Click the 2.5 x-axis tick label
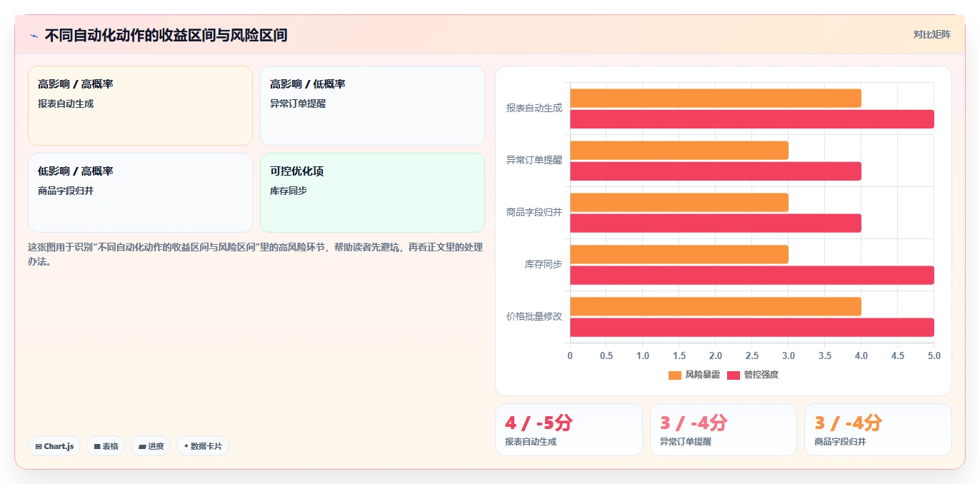980x484 pixels. (x=752, y=356)
